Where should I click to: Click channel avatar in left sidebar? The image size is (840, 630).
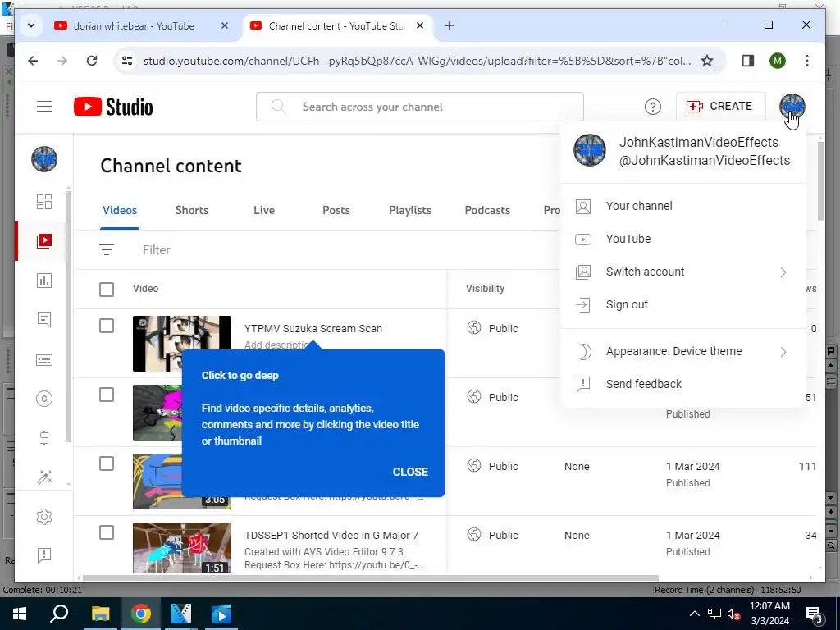coord(44,159)
